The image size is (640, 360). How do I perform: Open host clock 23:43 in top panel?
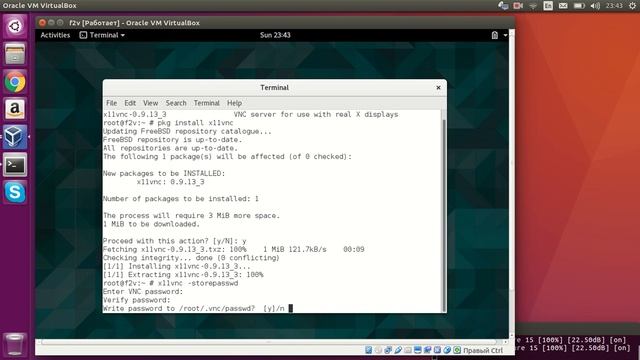(x=614, y=5)
